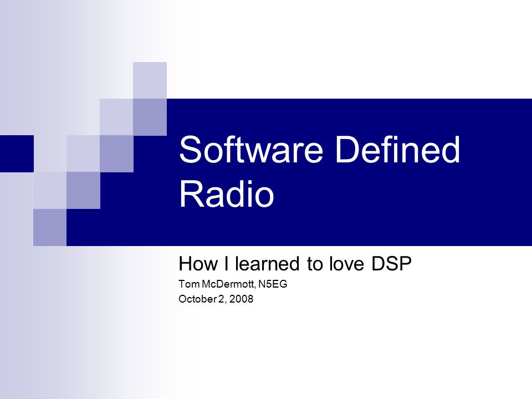Click the call sign "N5EG"
This screenshot has width=532, height=399.
tap(273, 284)
